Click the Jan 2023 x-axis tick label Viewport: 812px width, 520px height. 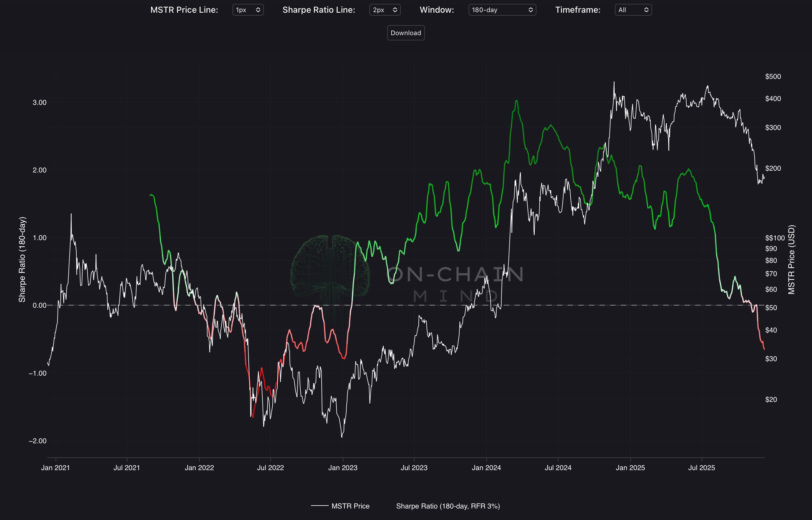pos(343,468)
